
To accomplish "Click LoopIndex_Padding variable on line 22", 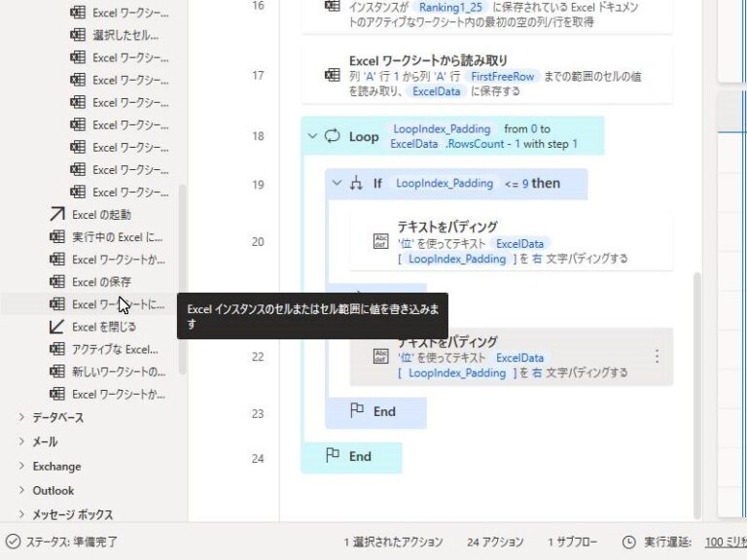I will [457, 373].
